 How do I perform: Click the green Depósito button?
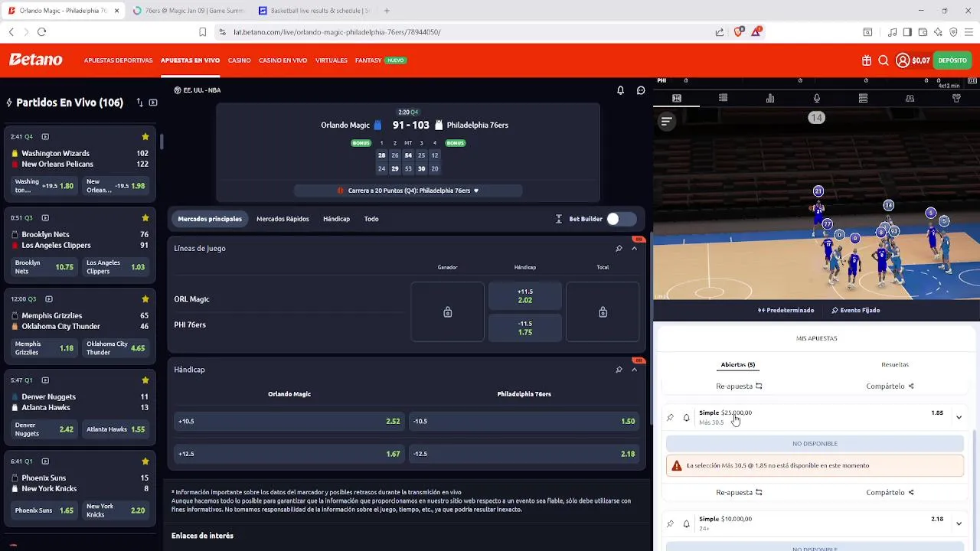tap(952, 60)
